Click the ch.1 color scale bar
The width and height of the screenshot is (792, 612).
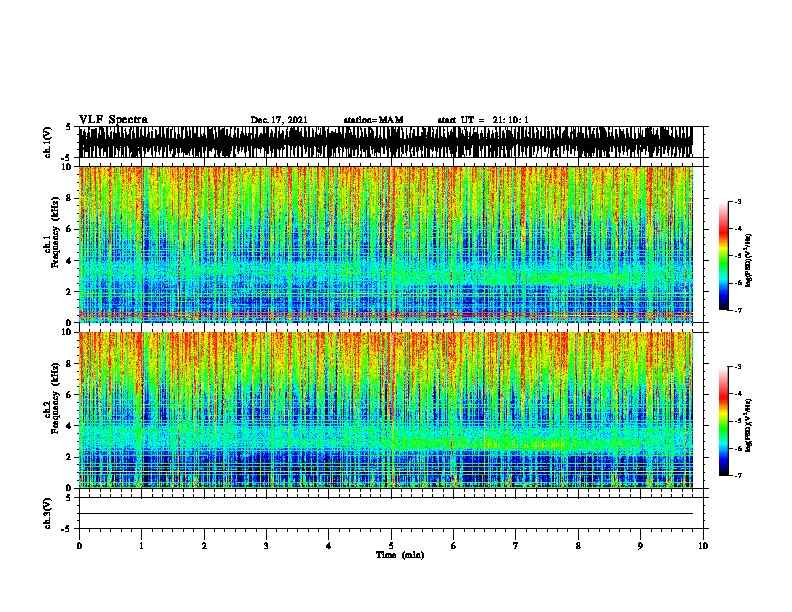(x=724, y=256)
